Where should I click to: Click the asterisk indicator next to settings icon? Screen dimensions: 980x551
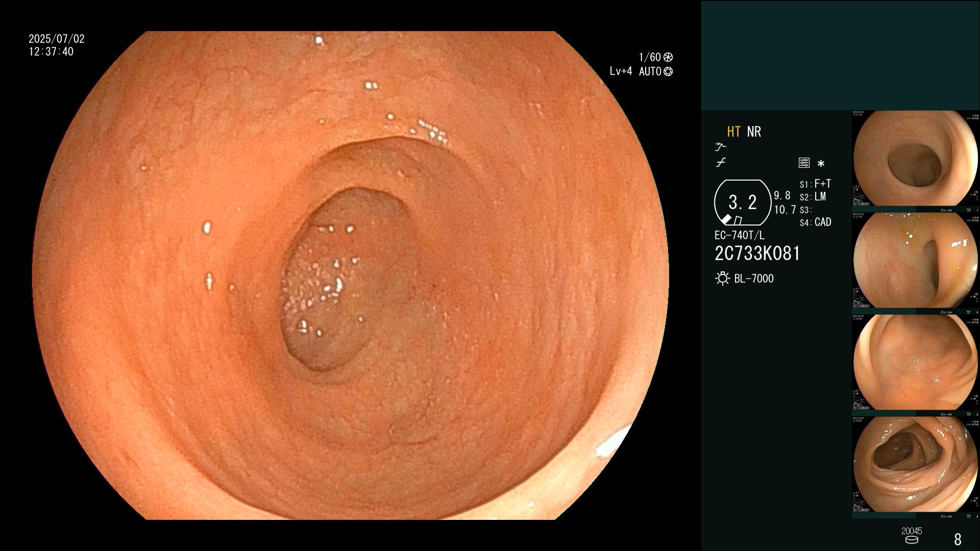tap(821, 164)
